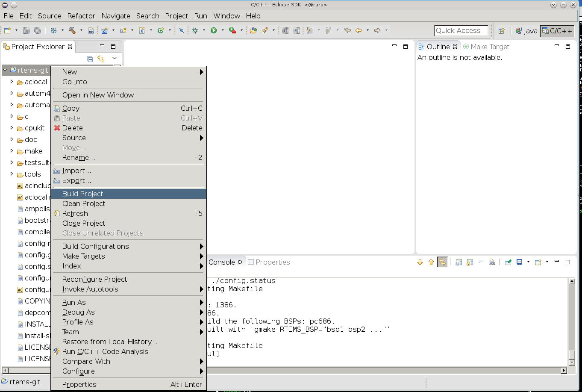Collapse all in Project Explorer
The width and height of the screenshot is (582, 392).
click(x=90, y=59)
